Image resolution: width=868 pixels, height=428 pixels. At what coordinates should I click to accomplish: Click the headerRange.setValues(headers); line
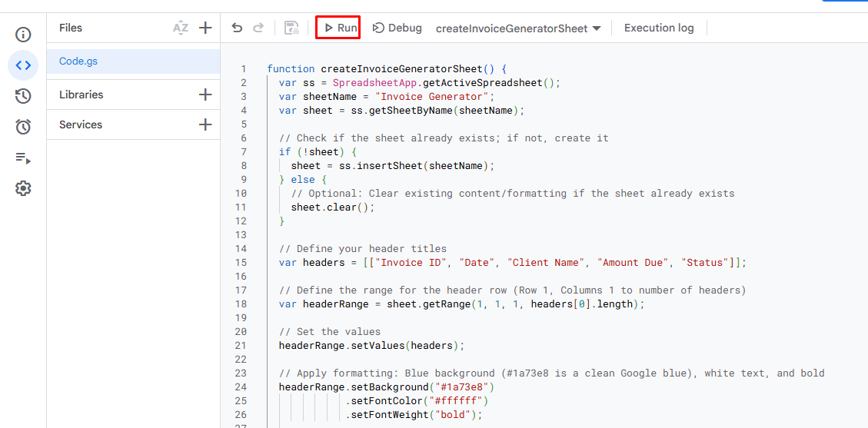point(371,345)
